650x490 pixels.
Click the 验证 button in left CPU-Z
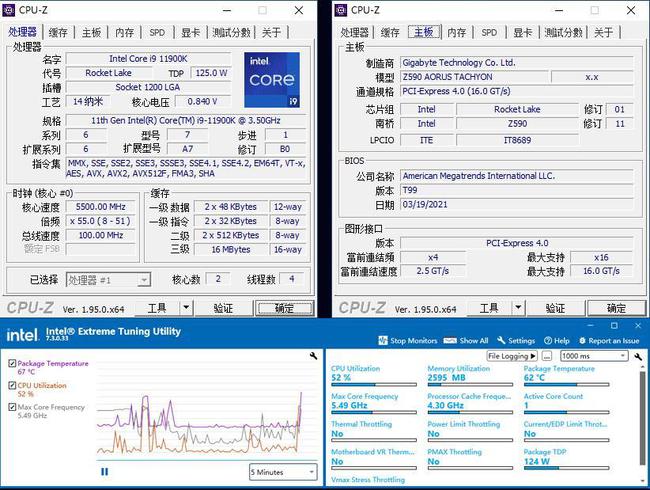click(x=223, y=308)
